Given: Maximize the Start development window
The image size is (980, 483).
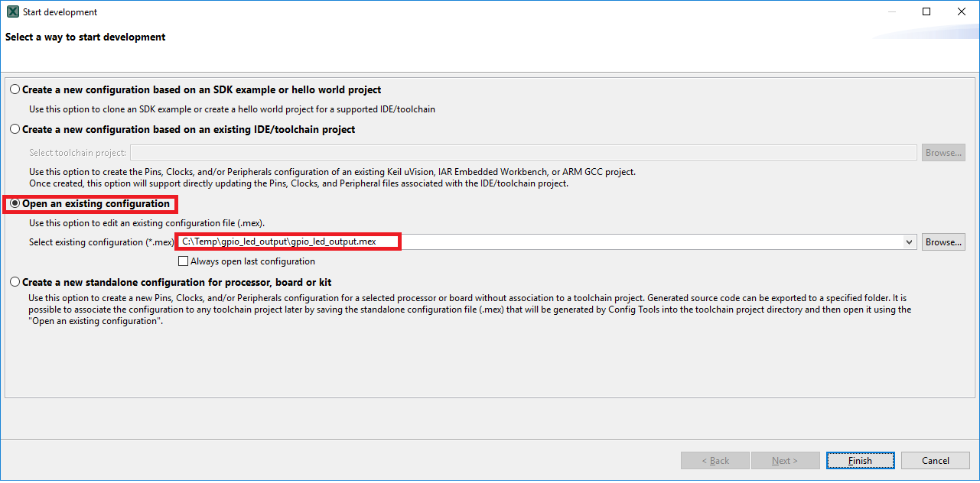Looking at the screenshot, I should point(926,12).
